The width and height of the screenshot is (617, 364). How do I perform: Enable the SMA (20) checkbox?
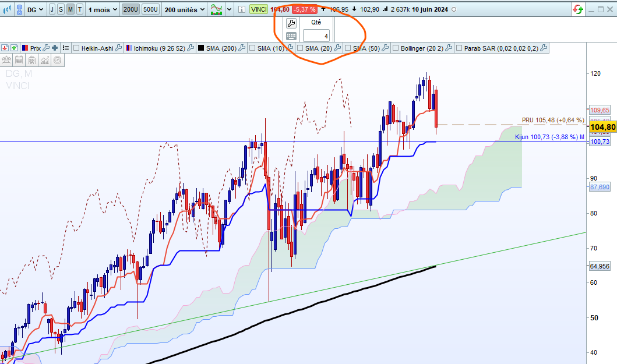[300, 48]
